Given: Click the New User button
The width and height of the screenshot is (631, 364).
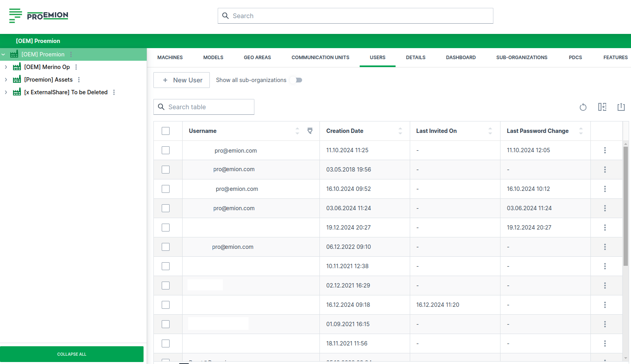Looking at the screenshot, I should click(x=181, y=80).
